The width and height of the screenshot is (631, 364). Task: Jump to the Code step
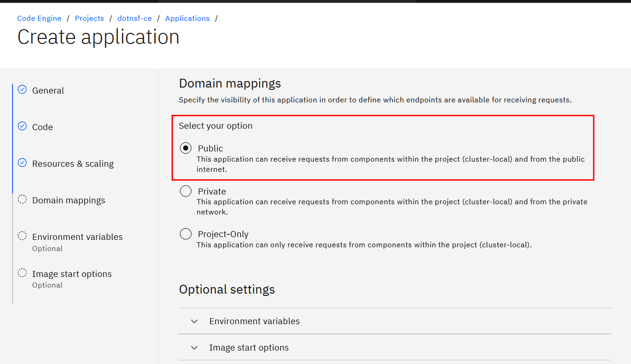(42, 127)
